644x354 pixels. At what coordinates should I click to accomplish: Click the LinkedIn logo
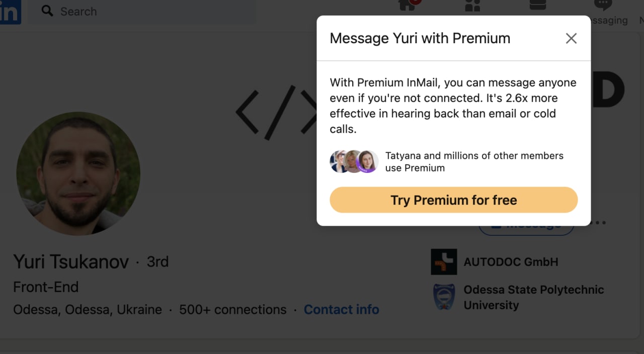click(x=10, y=12)
